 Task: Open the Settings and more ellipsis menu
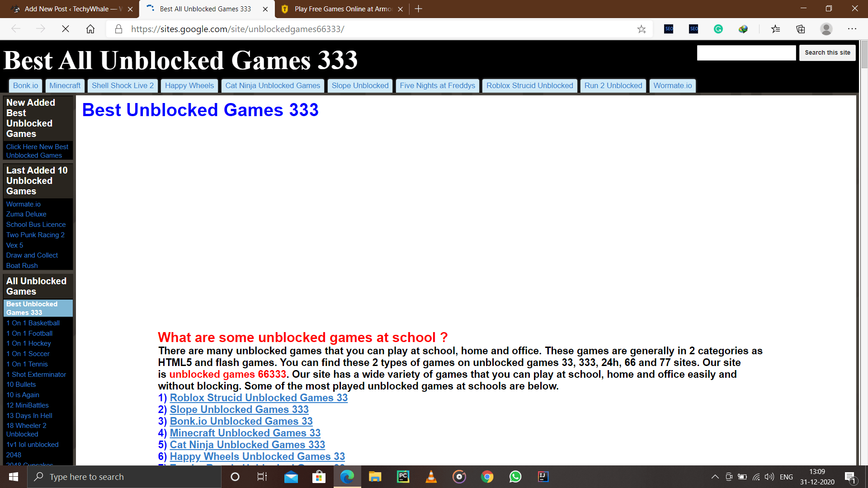(x=852, y=29)
